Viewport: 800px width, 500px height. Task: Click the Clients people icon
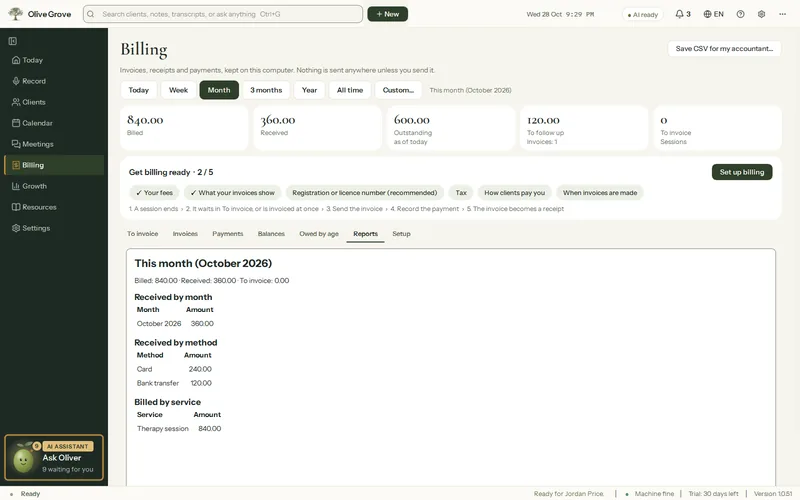16,102
